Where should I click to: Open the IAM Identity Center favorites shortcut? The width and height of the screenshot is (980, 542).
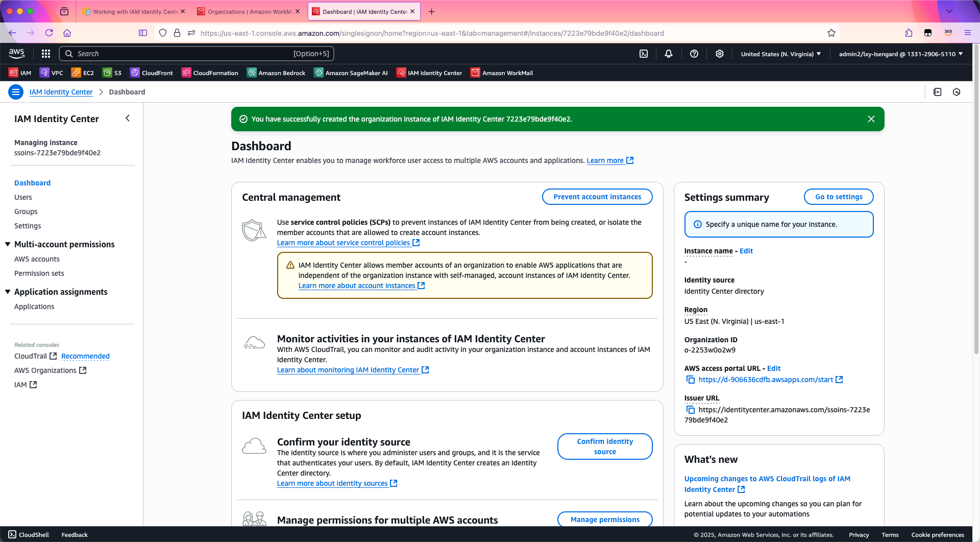pyautogui.click(x=429, y=73)
